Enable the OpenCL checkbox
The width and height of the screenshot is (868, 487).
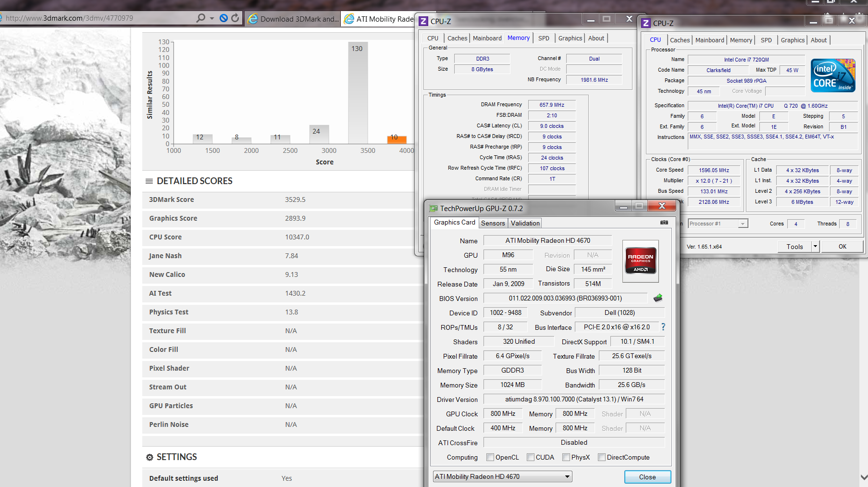(490, 457)
